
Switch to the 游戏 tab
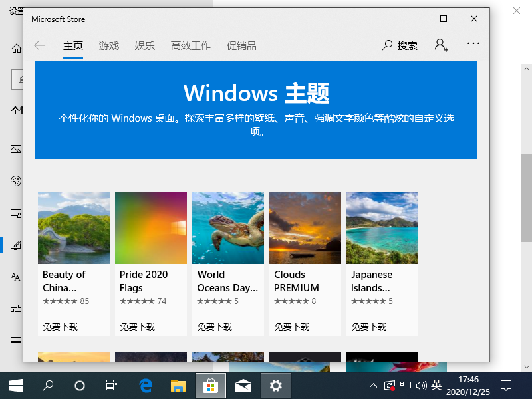(x=108, y=45)
